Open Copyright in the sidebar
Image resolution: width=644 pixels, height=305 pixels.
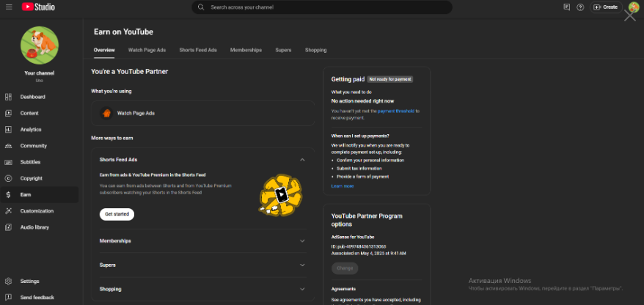coord(40,179)
